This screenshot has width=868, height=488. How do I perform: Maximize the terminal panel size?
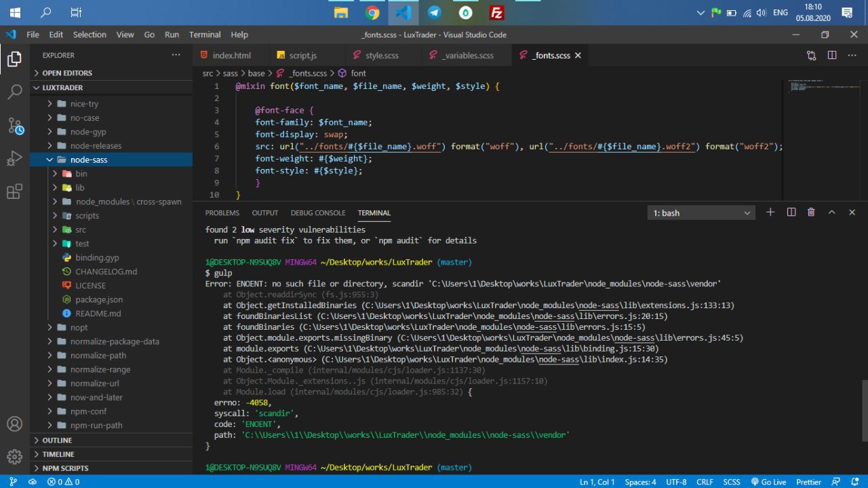(831, 212)
